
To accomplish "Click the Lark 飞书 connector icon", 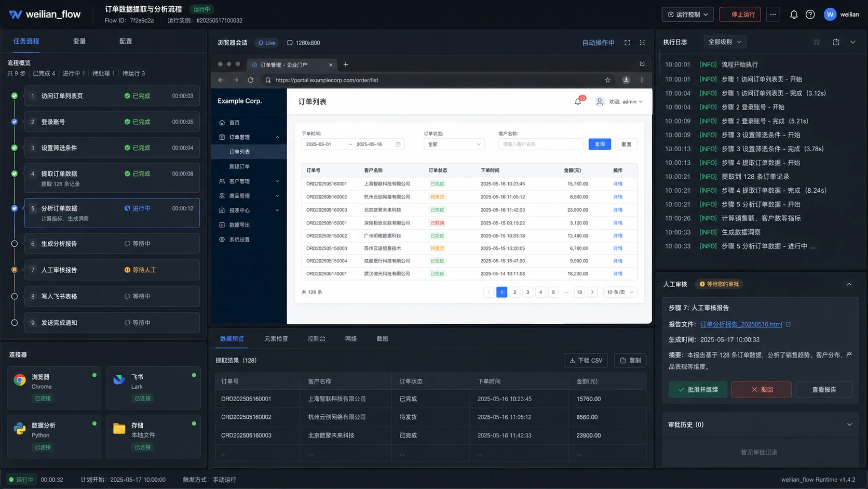I will click(x=119, y=380).
